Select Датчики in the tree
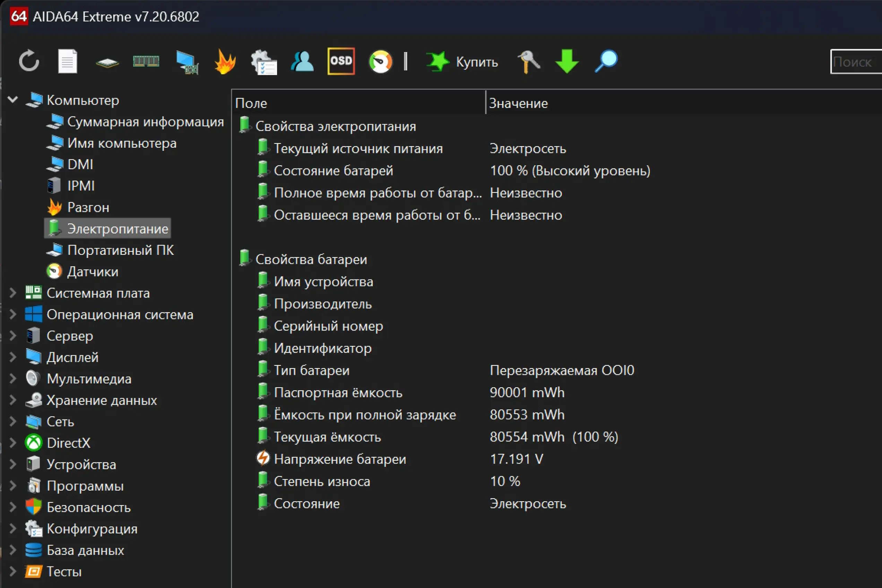 pyautogui.click(x=93, y=271)
